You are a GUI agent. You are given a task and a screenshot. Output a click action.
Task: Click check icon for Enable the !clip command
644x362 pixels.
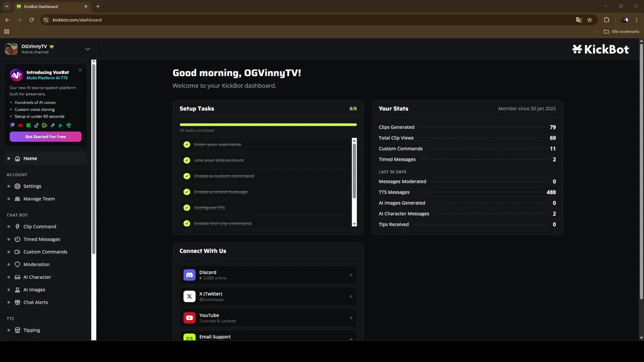pyautogui.click(x=187, y=223)
